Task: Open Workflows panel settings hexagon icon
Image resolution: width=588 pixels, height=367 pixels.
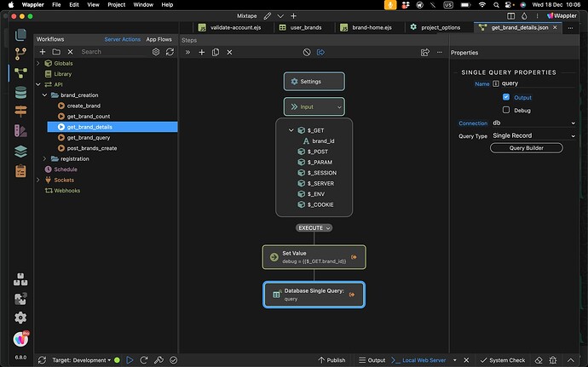Action: point(156,52)
